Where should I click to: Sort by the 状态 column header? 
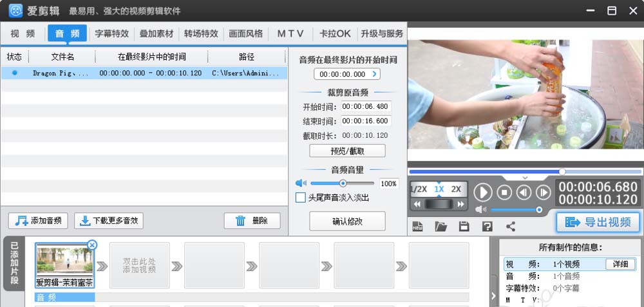(14, 57)
